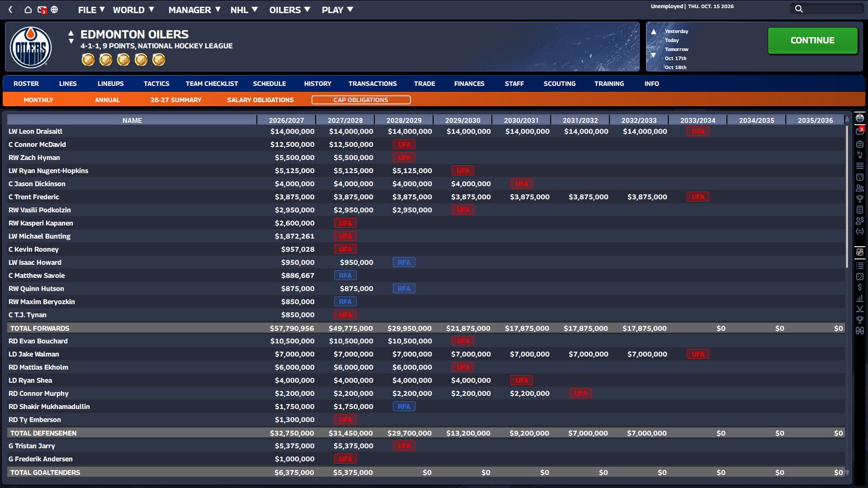Click the green CONTINUE button

click(x=812, y=40)
